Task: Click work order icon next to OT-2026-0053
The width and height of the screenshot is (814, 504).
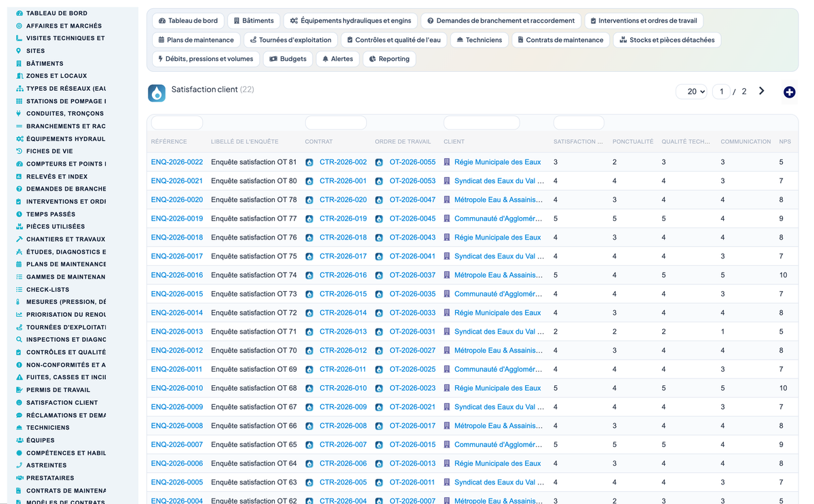Action: (379, 182)
